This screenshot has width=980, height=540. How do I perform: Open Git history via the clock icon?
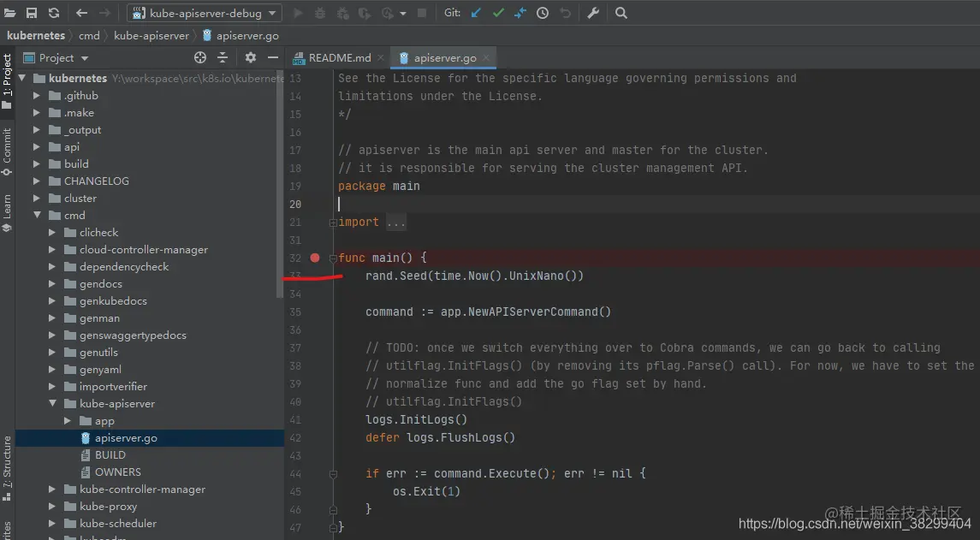pos(543,13)
